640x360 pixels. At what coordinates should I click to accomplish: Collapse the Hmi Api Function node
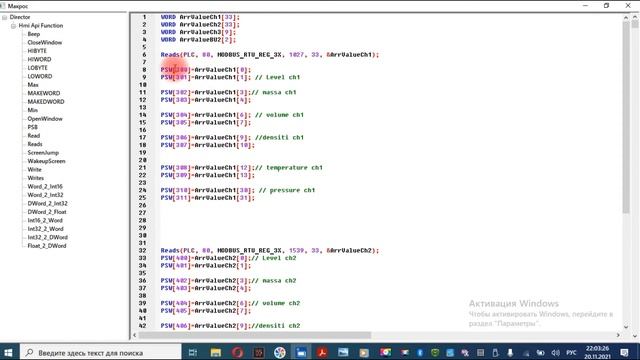point(13,26)
